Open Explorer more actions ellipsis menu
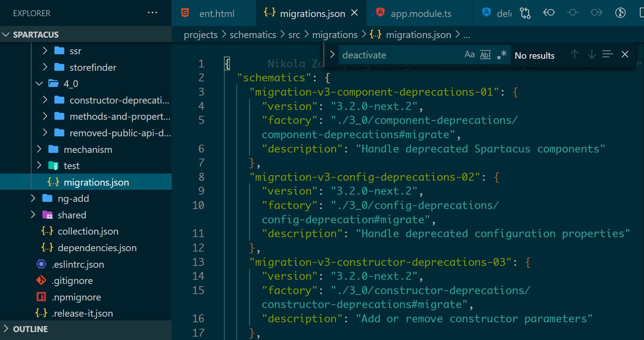 point(152,13)
